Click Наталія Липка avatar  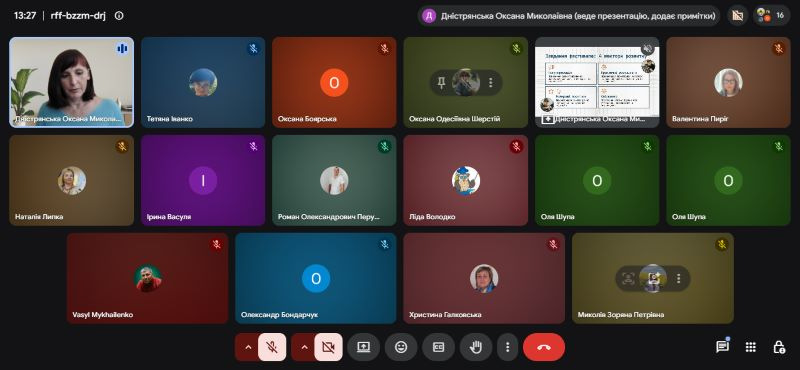(x=71, y=180)
